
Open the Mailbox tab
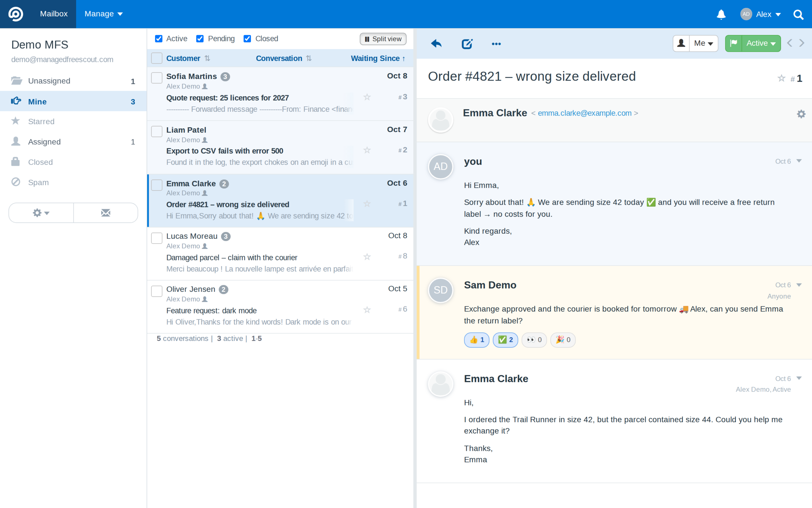pyautogui.click(x=54, y=14)
